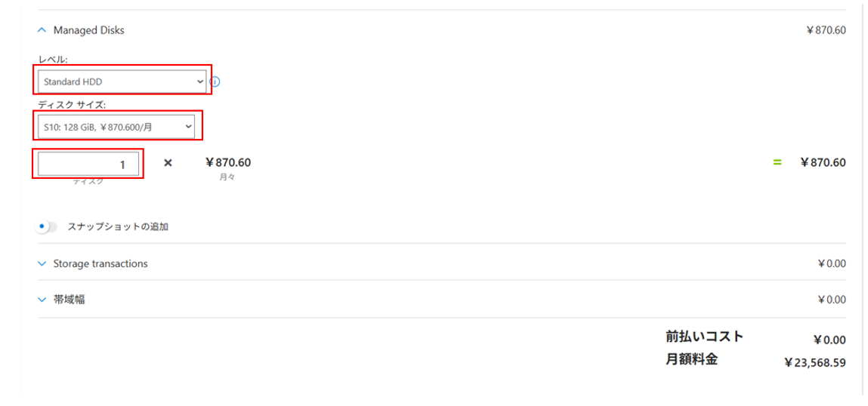Collapse the Managed Disks chevron arrow

pyautogui.click(x=42, y=31)
